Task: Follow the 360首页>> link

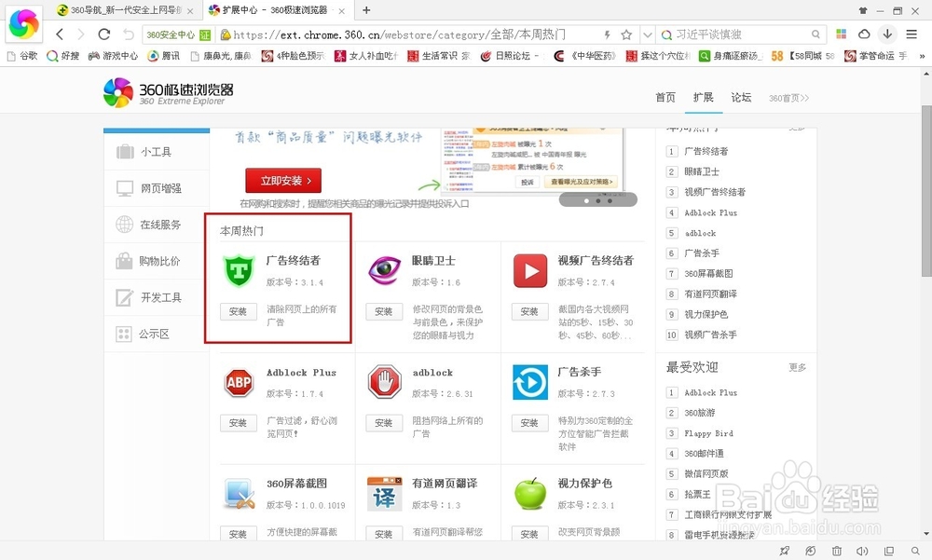Action: [788, 98]
